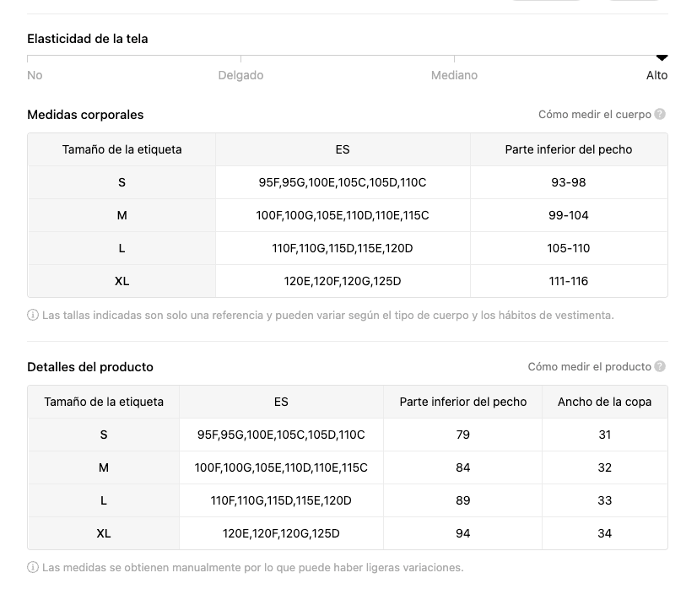Select size XL row in Medidas corporales
The image size is (697, 616).
tap(122, 281)
